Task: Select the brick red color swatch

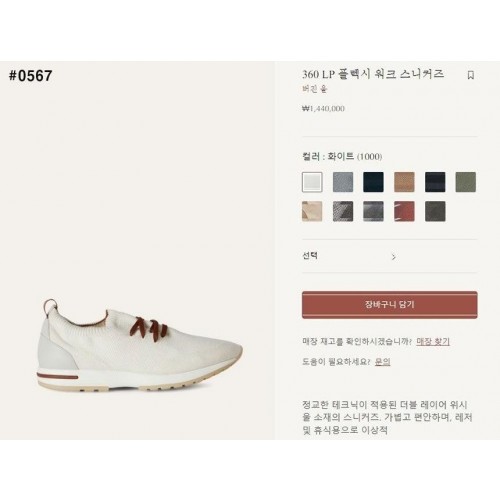Action: pos(404,211)
